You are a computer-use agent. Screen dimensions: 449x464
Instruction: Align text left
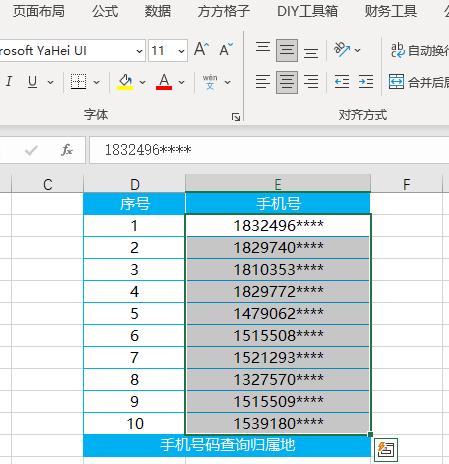[x=263, y=82]
